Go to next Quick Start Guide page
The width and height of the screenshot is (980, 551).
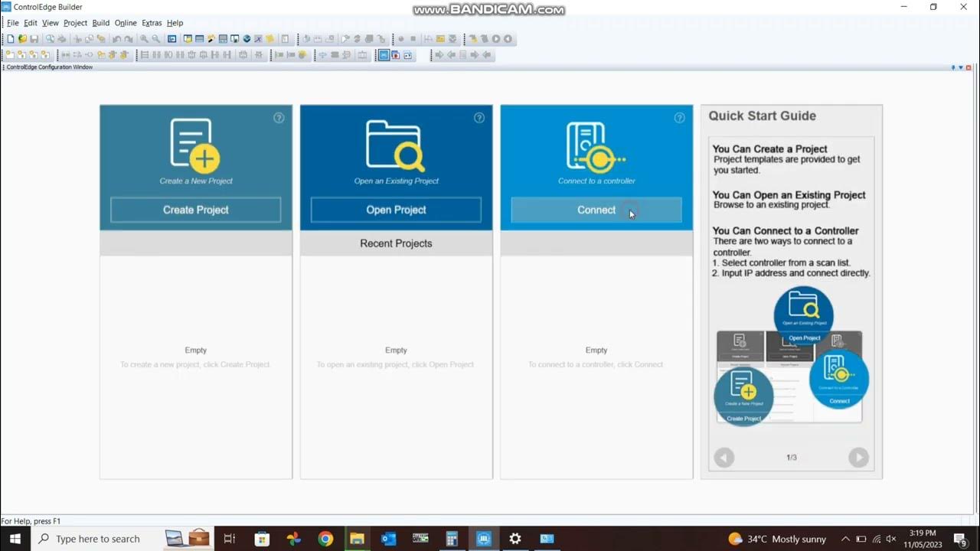click(858, 458)
